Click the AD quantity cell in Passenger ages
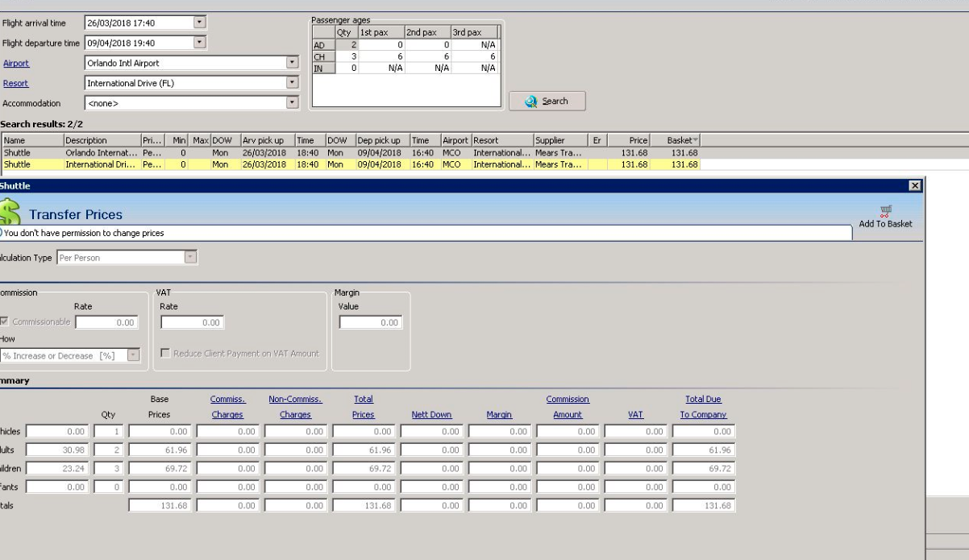This screenshot has width=969, height=560. [x=347, y=46]
